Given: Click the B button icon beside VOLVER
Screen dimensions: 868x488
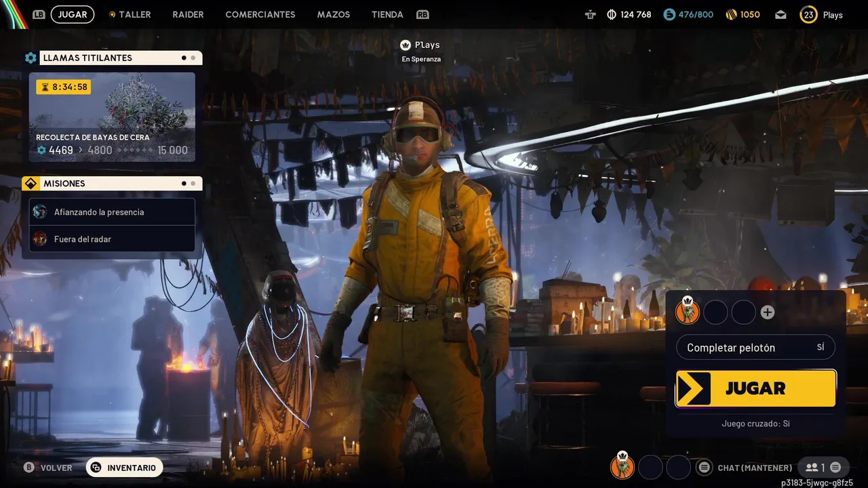Looking at the screenshot, I should pos(28,468).
